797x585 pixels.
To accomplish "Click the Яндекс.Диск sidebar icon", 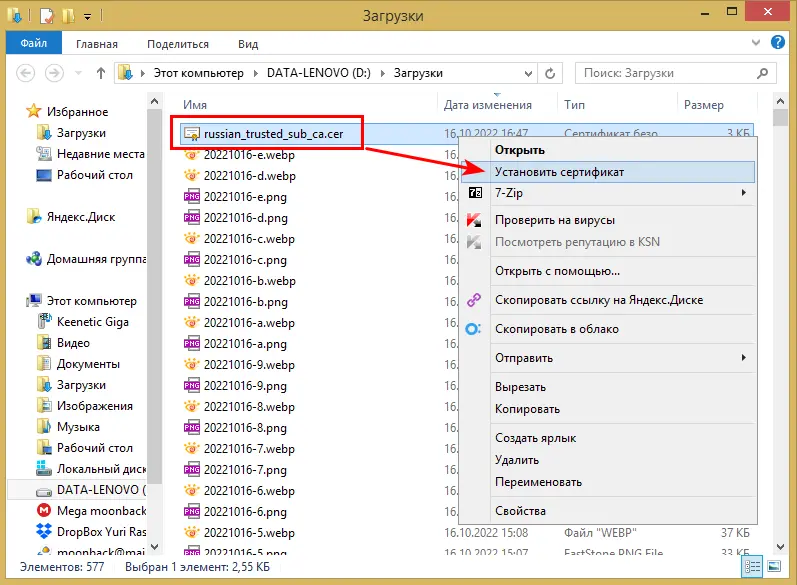I will coord(34,217).
